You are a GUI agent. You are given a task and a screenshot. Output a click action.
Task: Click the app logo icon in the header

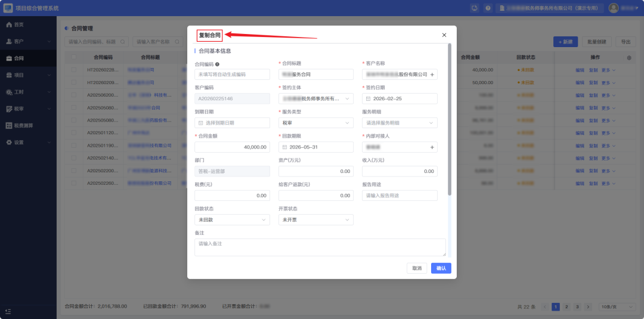8,8
